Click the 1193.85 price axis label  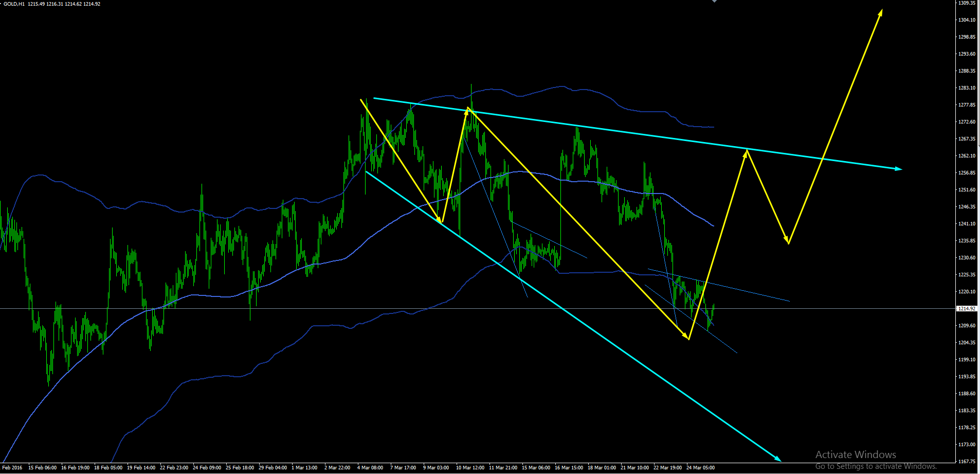[967, 377]
